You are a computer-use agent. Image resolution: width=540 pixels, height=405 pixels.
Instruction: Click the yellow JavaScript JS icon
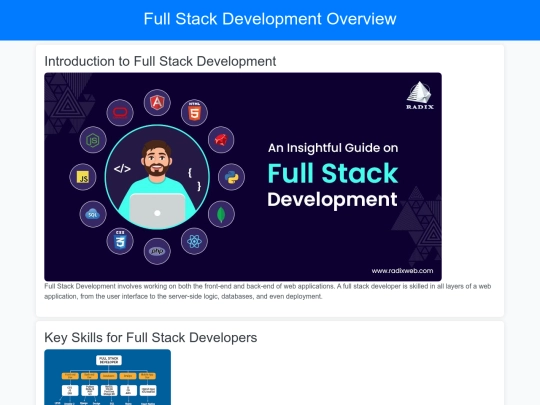pos(83,177)
